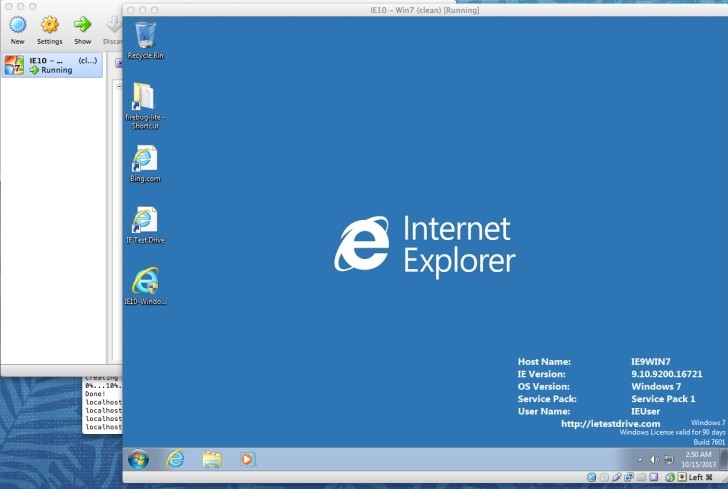Open Windows Media Player on the taskbar

(247, 459)
